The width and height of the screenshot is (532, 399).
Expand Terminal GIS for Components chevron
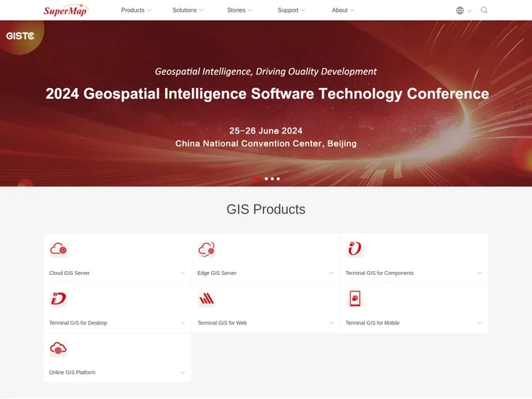click(480, 273)
